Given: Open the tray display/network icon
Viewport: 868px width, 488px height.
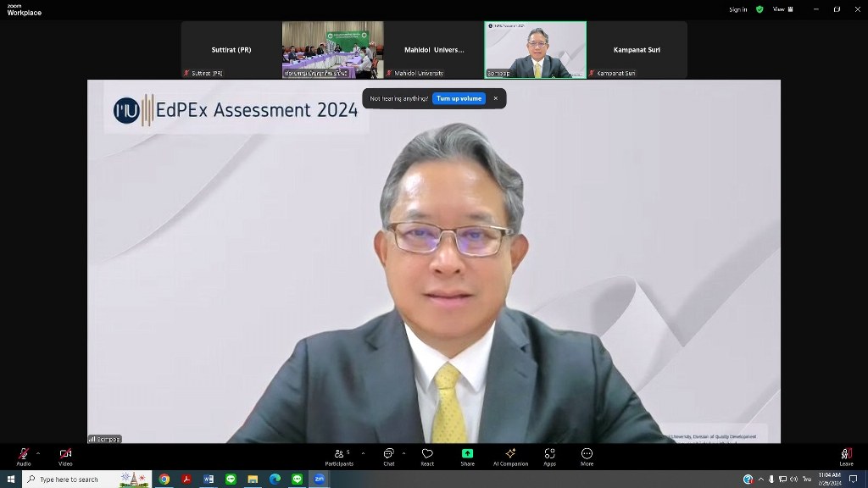Looking at the screenshot, I should tap(782, 480).
